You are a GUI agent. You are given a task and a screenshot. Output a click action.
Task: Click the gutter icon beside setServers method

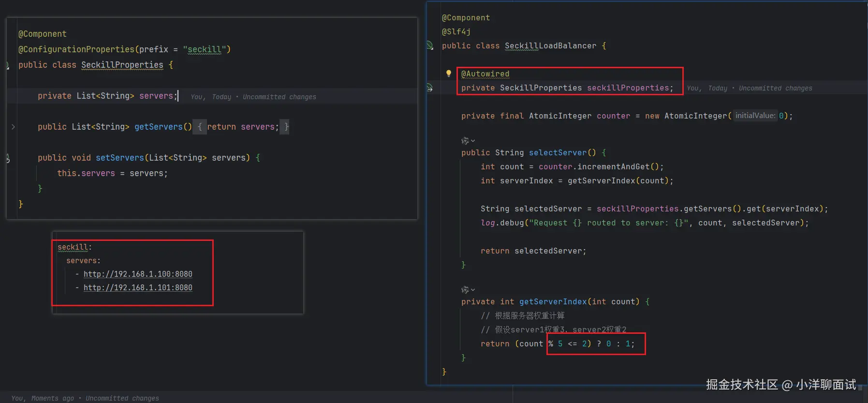[8, 158]
